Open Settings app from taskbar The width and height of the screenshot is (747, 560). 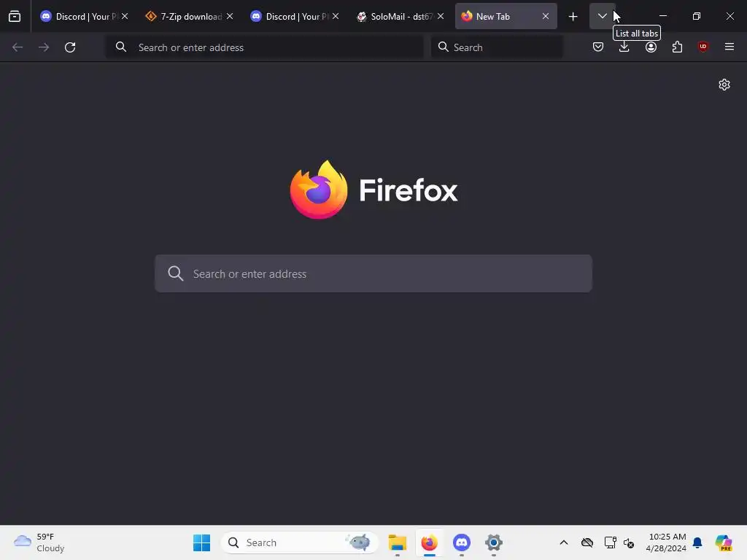(494, 542)
